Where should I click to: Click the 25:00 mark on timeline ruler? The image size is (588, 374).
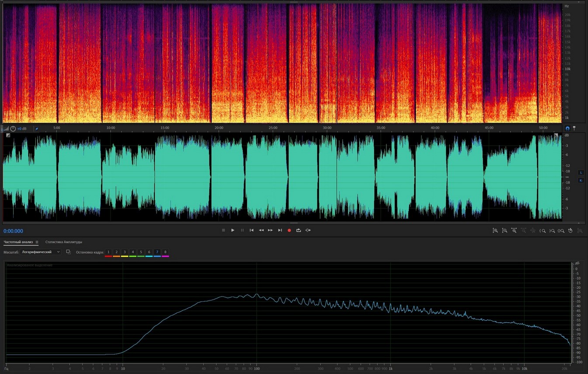273,128
